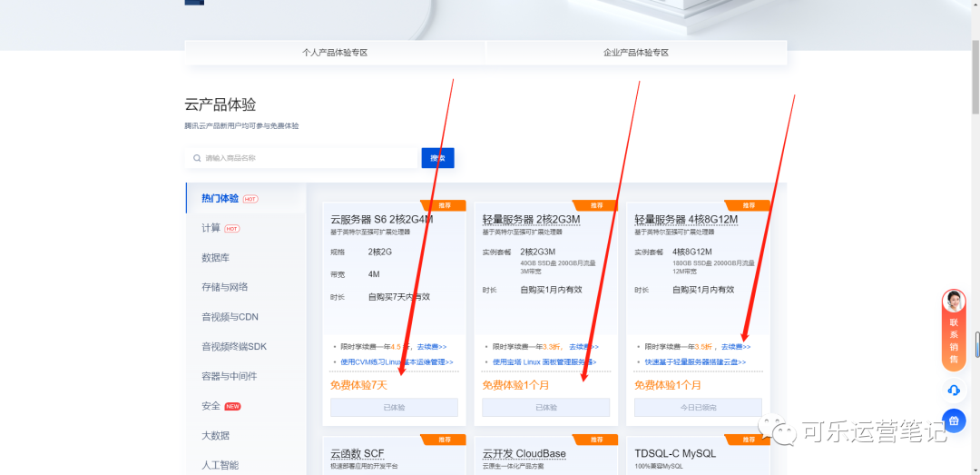Select 安全 category in the sidebar
The image size is (980, 475).
tap(211, 406)
